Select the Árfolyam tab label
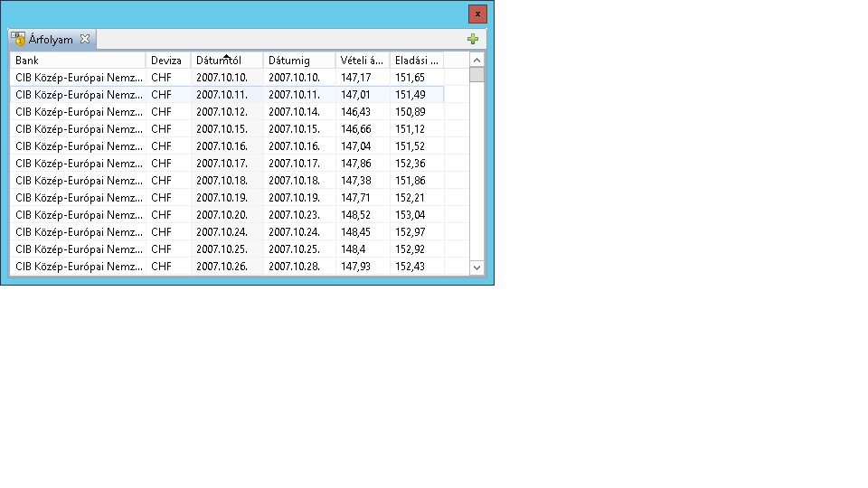Viewport: 868px width, 488px height. 51,40
